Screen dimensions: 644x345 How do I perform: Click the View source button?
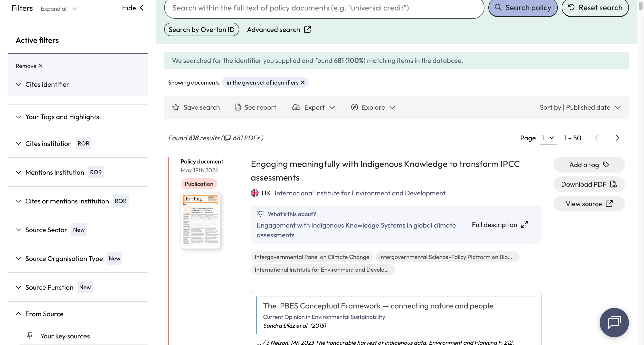pos(589,204)
